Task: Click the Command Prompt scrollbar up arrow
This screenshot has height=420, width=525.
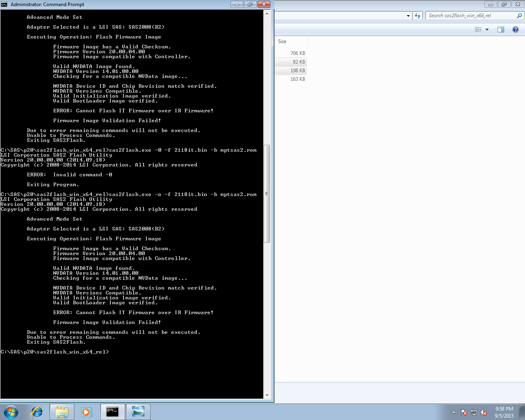Action: [267, 14]
